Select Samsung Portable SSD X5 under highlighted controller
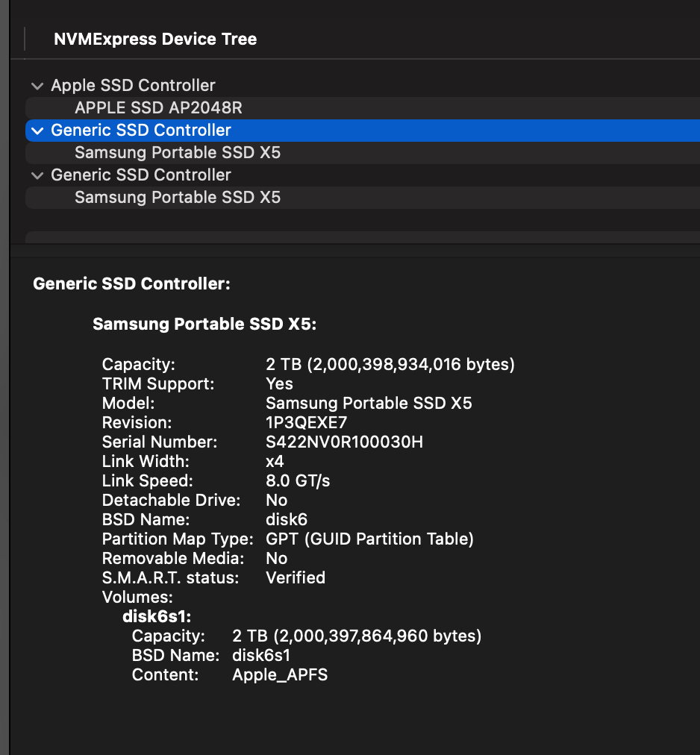The width and height of the screenshot is (700, 755). point(362,153)
